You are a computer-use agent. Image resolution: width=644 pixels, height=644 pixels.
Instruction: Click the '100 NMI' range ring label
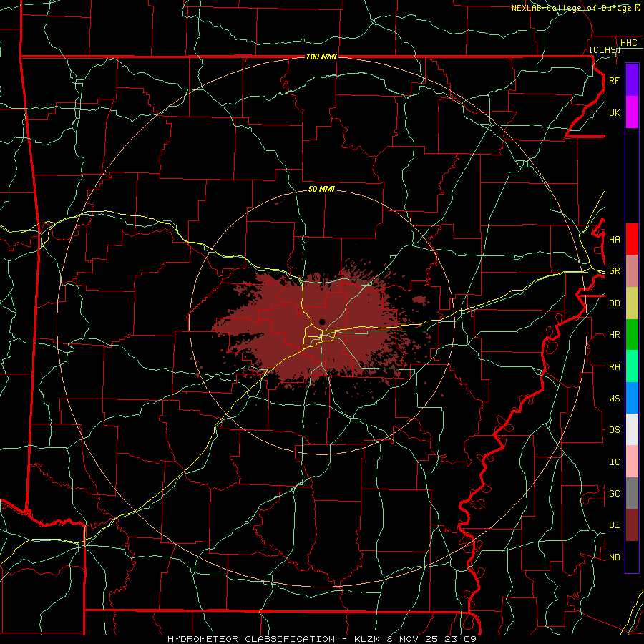(x=321, y=57)
